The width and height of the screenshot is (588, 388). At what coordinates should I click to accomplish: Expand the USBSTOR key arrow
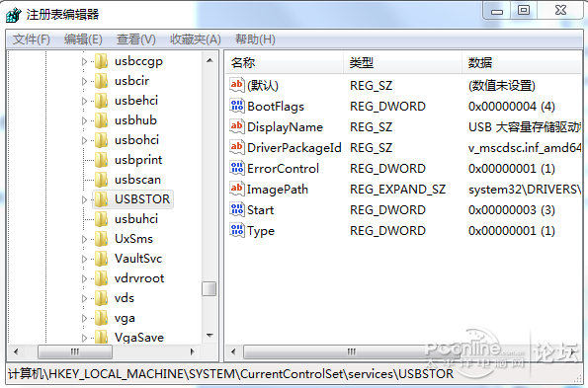[84, 199]
